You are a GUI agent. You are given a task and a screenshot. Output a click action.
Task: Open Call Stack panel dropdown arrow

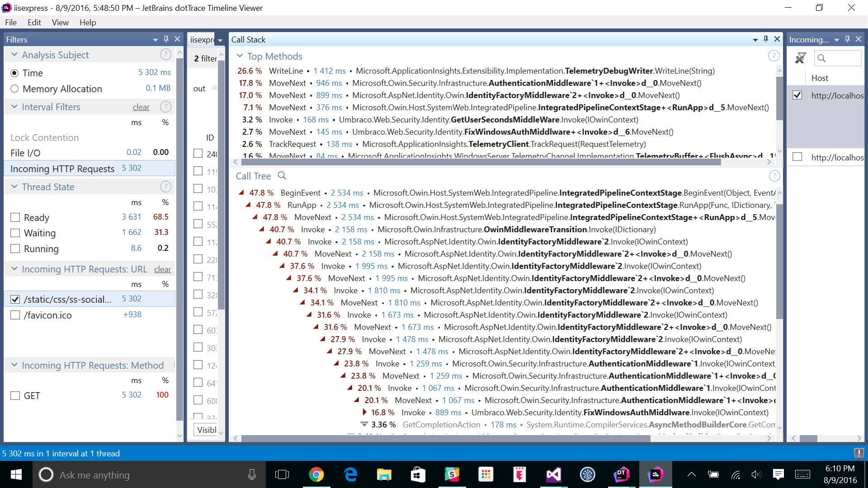(x=755, y=40)
